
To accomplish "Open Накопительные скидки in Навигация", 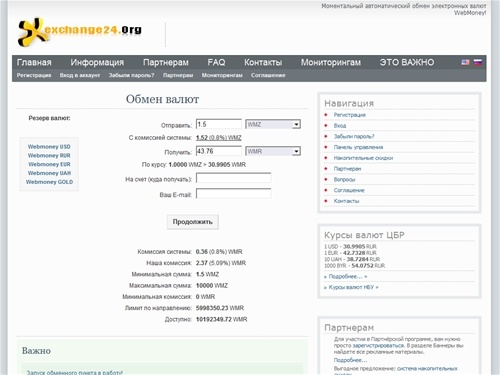I will (x=363, y=158).
